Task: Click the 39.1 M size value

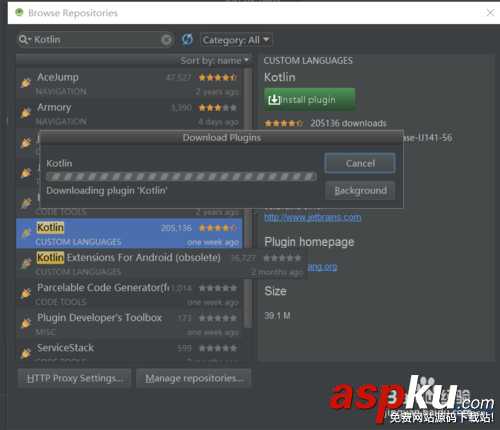Action: [x=277, y=316]
